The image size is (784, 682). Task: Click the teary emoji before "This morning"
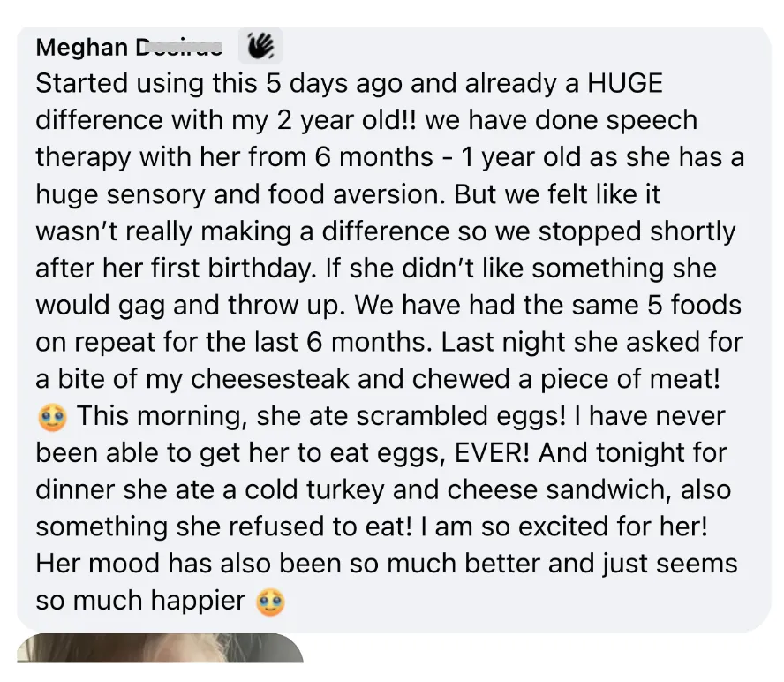pyautogui.click(x=52, y=418)
